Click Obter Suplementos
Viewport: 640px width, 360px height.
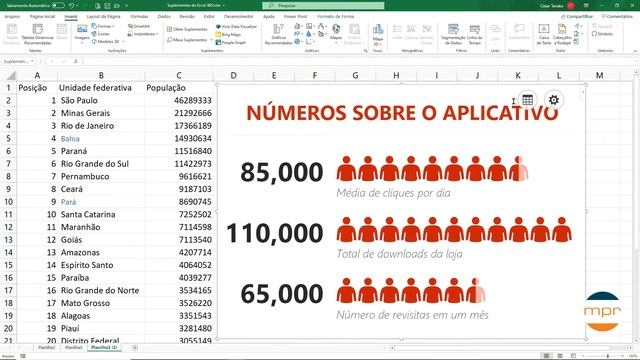187,29
